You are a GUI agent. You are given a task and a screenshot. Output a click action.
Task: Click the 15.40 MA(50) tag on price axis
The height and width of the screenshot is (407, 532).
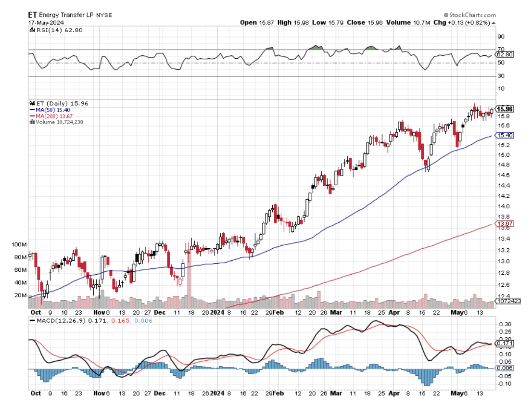click(x=506, y=136)
